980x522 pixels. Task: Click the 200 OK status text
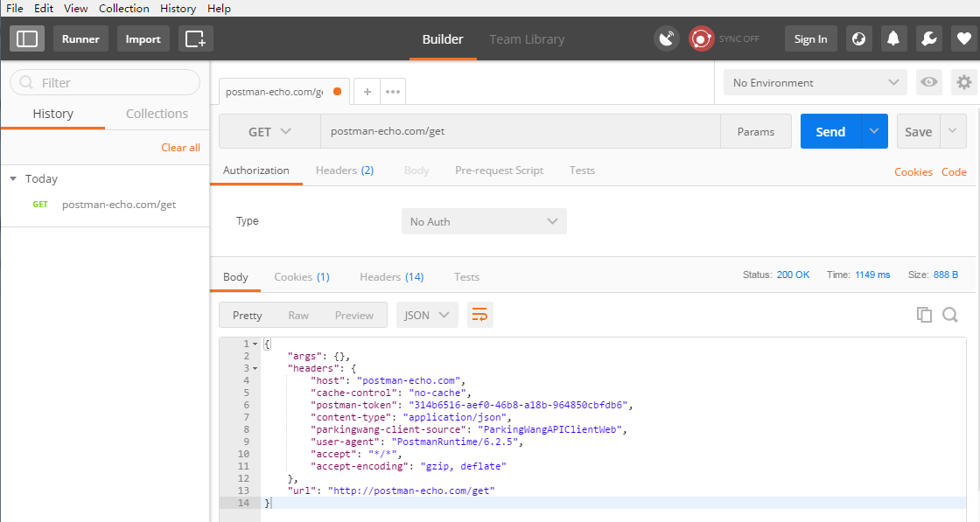793,275
